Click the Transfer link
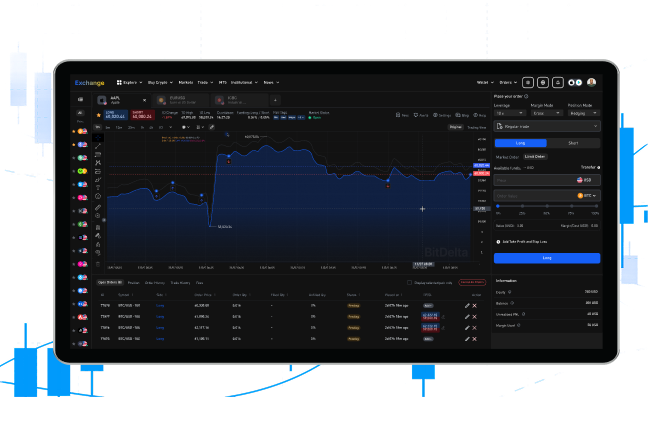 pos(590,167)
